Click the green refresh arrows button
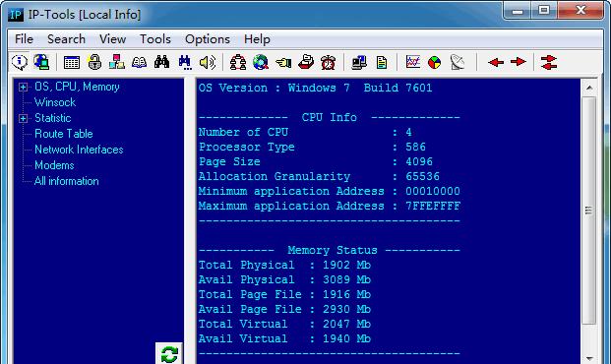The image size is (611, 364). click(x=169, y=354)
